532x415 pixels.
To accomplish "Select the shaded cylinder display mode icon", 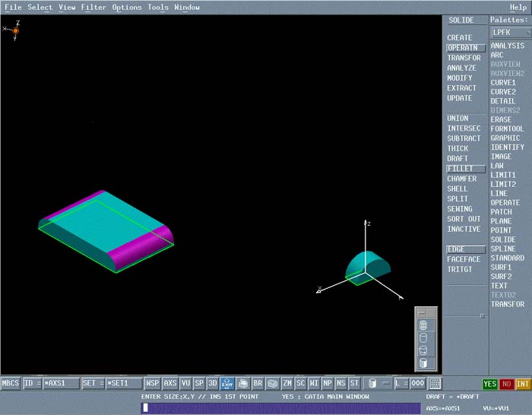I will (425, 363).
